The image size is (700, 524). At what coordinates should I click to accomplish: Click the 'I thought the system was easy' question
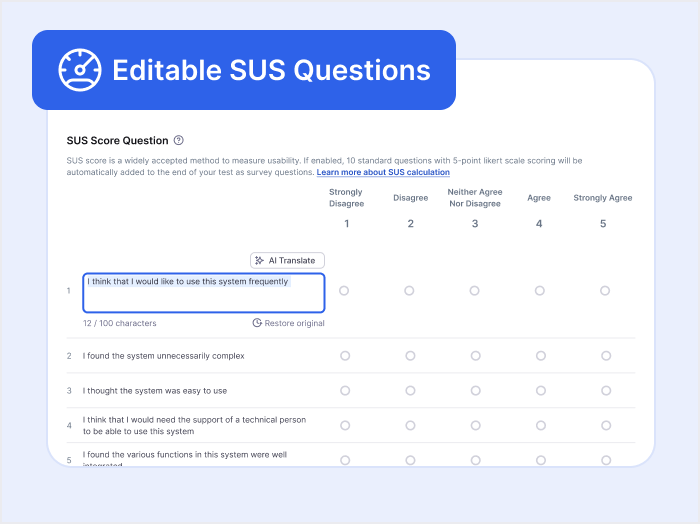click(x=155, y=391)
